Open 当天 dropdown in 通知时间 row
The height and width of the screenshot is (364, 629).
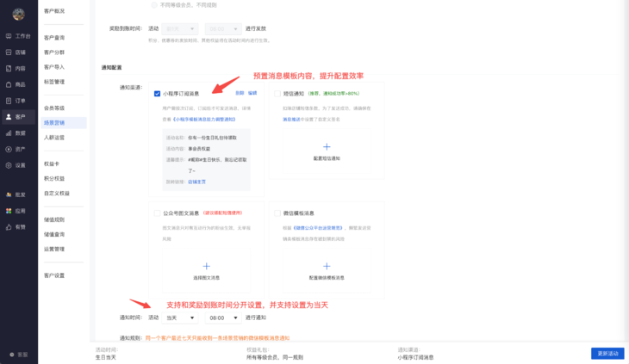pos(180,318)
